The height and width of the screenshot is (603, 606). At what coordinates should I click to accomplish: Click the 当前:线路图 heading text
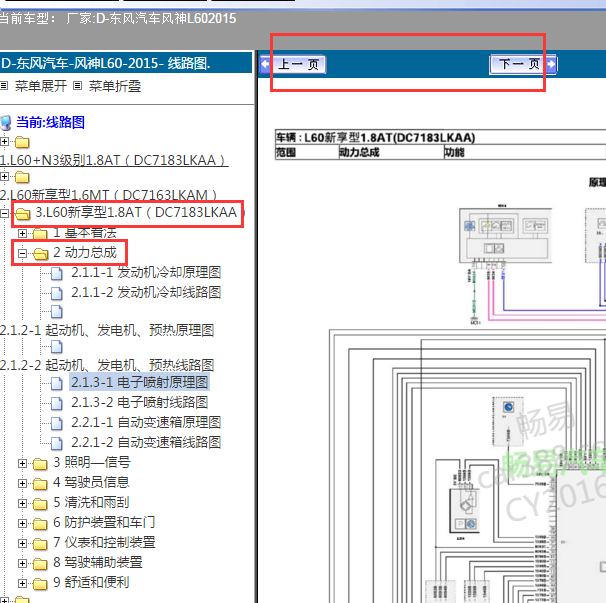(50, 122)
